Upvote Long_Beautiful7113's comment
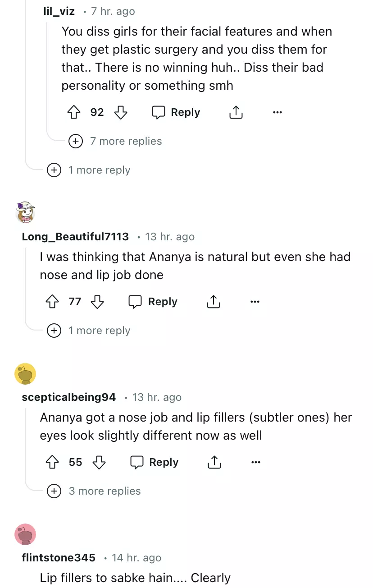Image resolution: width=373 pixels, height=588 pixels. (53, 302)
